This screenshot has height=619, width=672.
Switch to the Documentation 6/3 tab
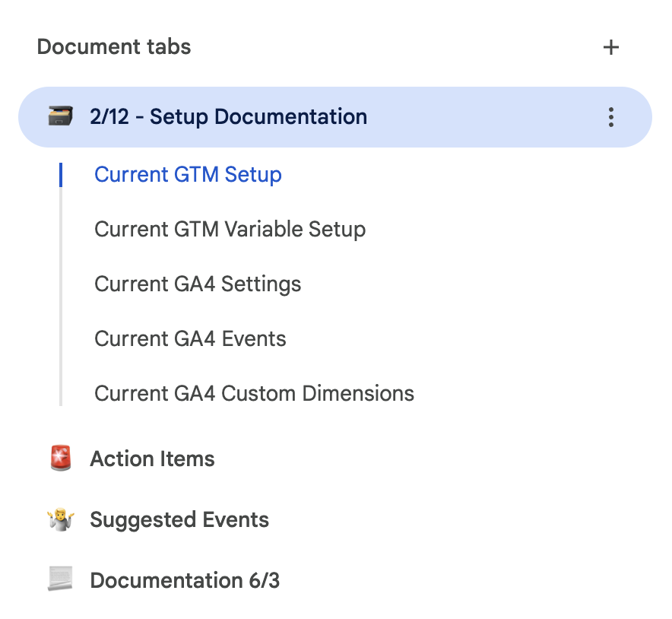pos(185,581)
